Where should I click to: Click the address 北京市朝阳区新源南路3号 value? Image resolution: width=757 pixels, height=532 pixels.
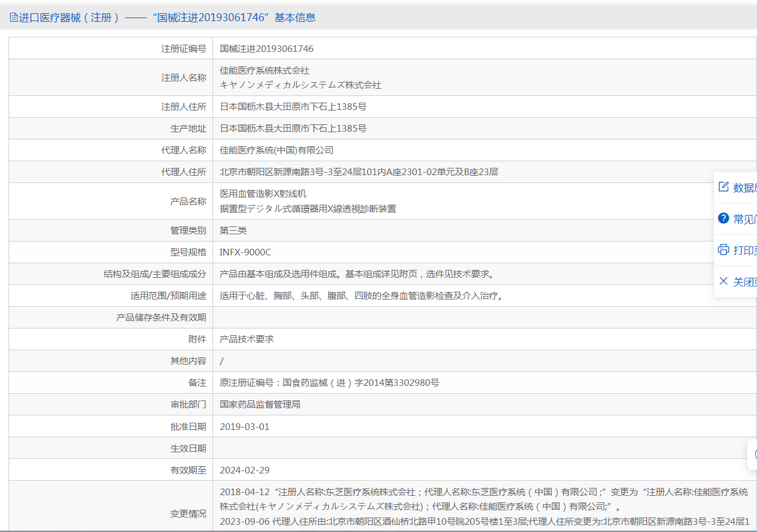[x=359, y=171]
